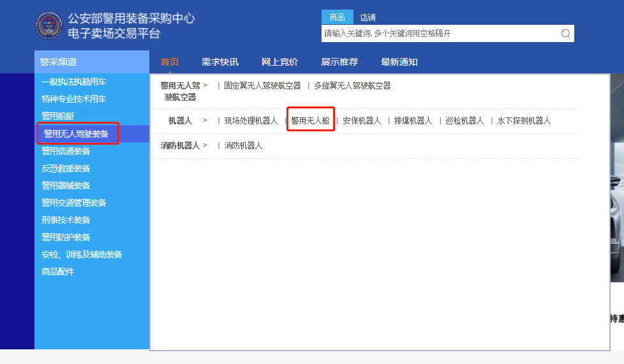Type in the keyword search field
The height and width of the screenshot is (364, 624).
(440, 34)
